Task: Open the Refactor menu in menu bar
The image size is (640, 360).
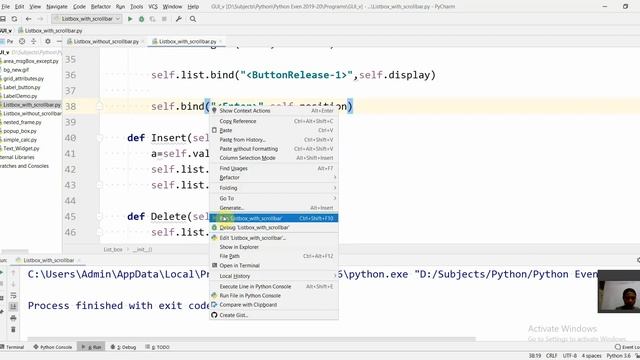Action: [100, 7]
